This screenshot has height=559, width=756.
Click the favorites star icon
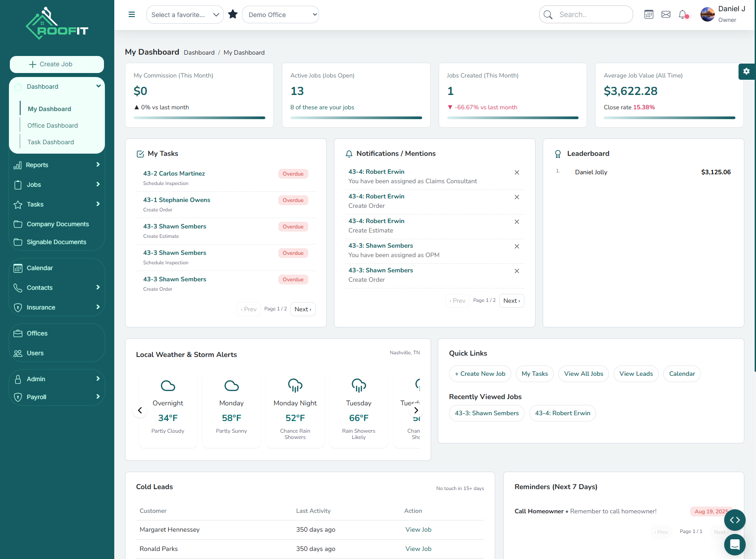[233, 14]
